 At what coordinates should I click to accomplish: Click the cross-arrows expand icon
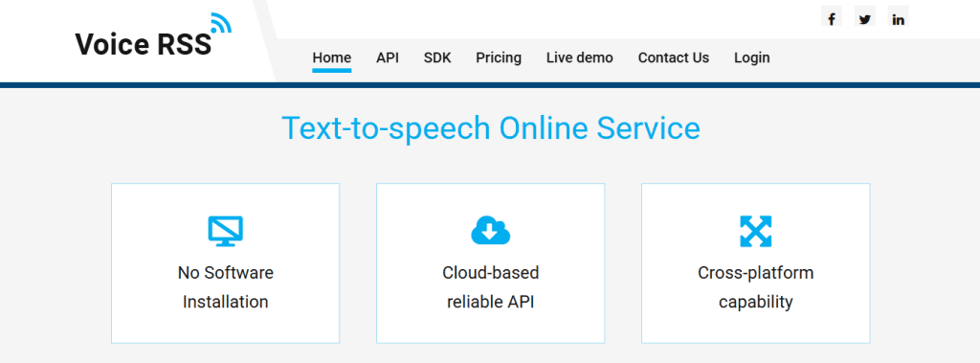(x=756, y=231)
